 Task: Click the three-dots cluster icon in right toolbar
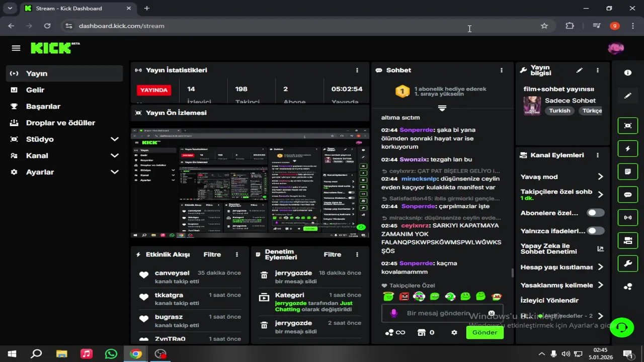click(628, 287)
